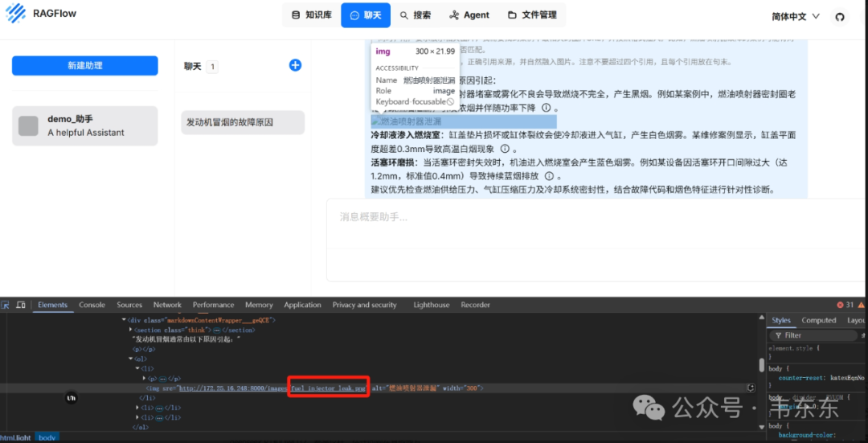Viewport: 868px width, 443px height.
Task: Open the 简体中文 language dropdown
Action: tap(796, 16)
